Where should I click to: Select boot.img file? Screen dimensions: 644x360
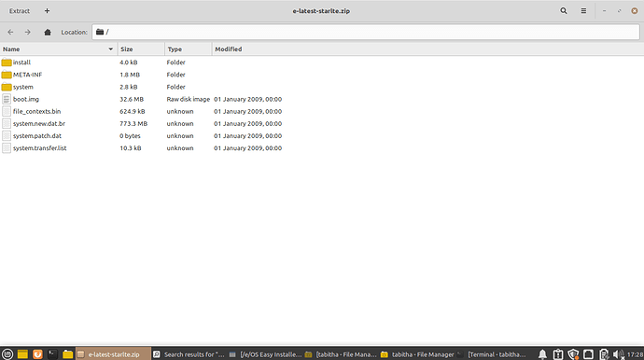26,100
